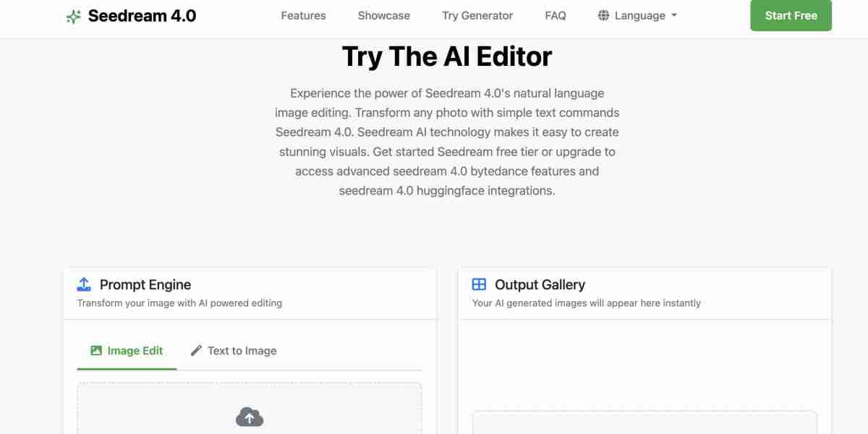The image size is (868, 434).
Task: Switch to the Image Edit tab
Action: coord(127,351)
